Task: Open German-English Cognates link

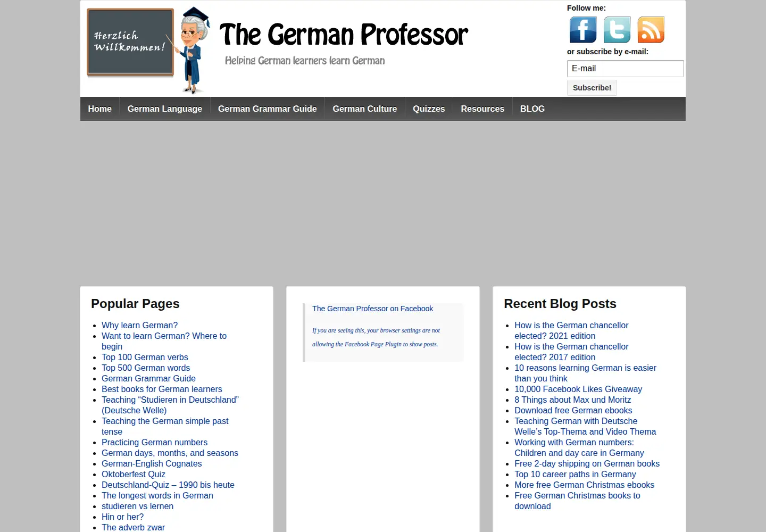Action: (152, 463)
